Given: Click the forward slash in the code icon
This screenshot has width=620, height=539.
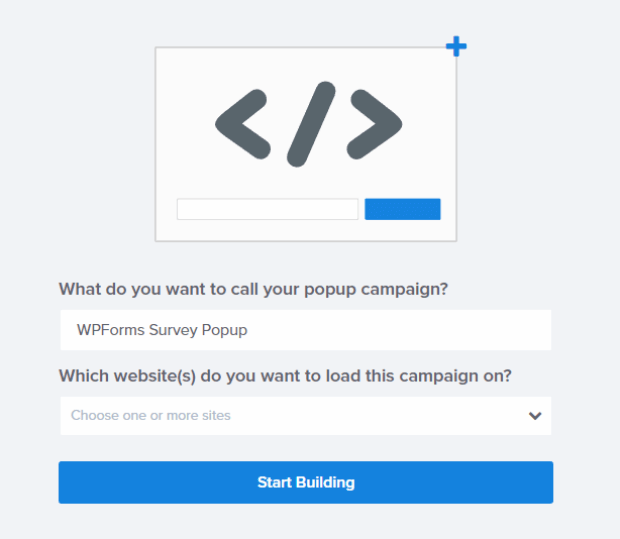Looking at the screenshot, I should [x=311, y=124].
